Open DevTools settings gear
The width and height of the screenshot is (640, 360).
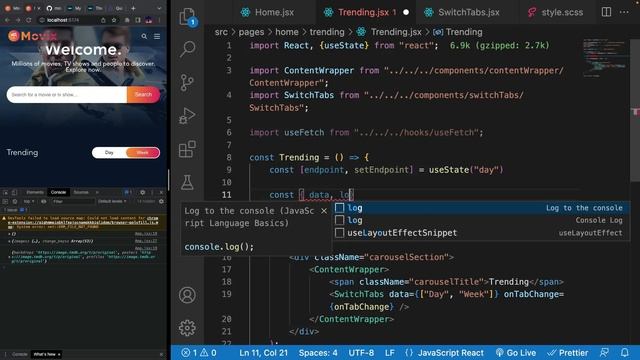142,192
